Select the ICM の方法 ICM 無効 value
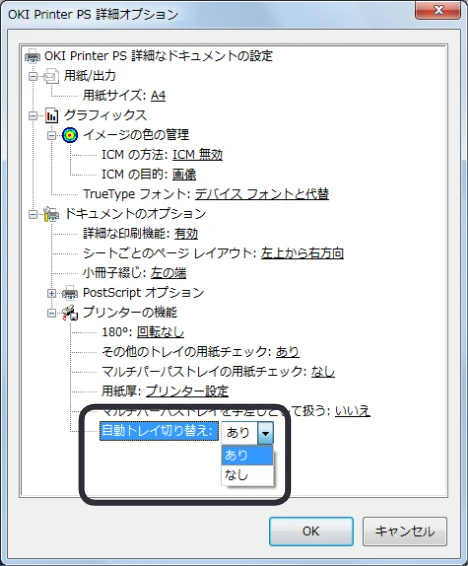 pos(197,155)
